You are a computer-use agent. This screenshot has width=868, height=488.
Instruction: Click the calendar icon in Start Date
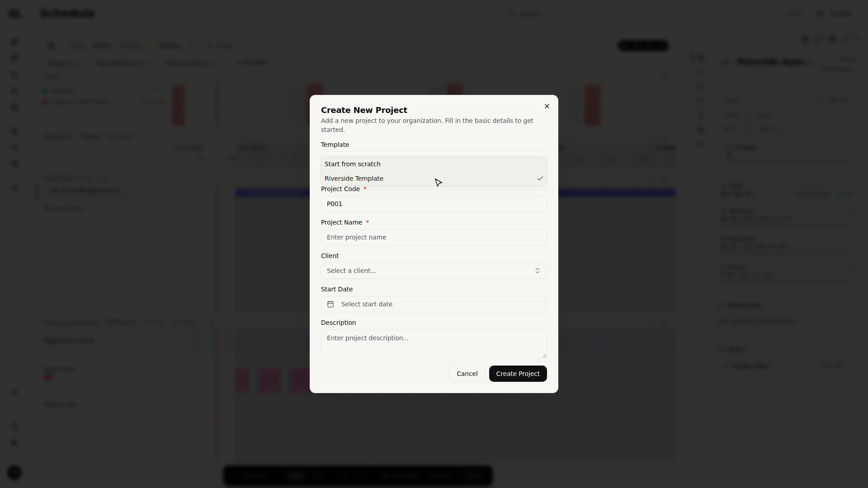[330, 304]
